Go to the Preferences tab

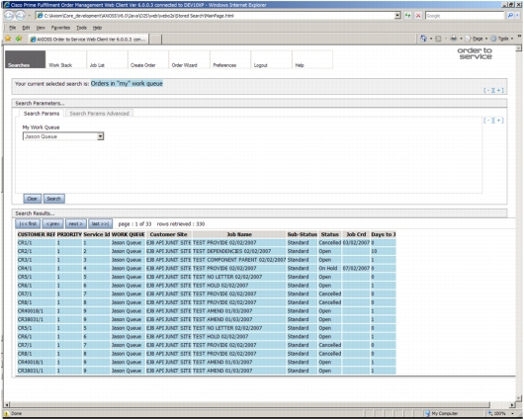coord(230,59)
